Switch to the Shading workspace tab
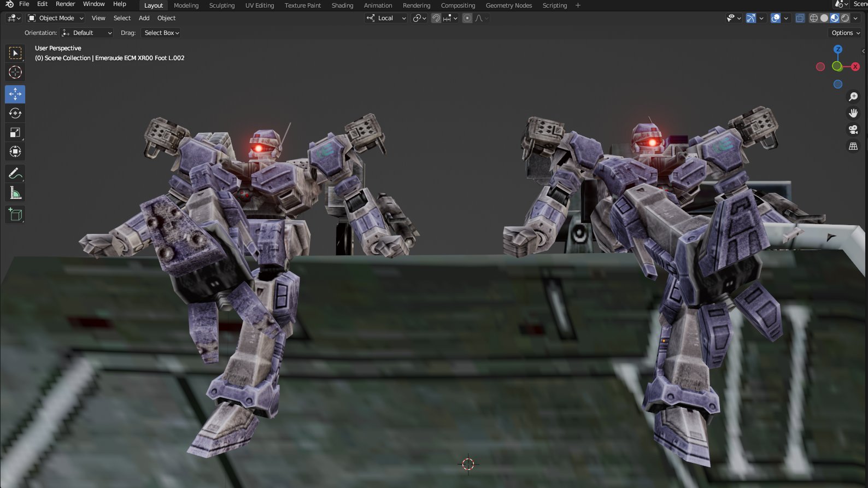This screenshot has height=488, width=868. 342,5
